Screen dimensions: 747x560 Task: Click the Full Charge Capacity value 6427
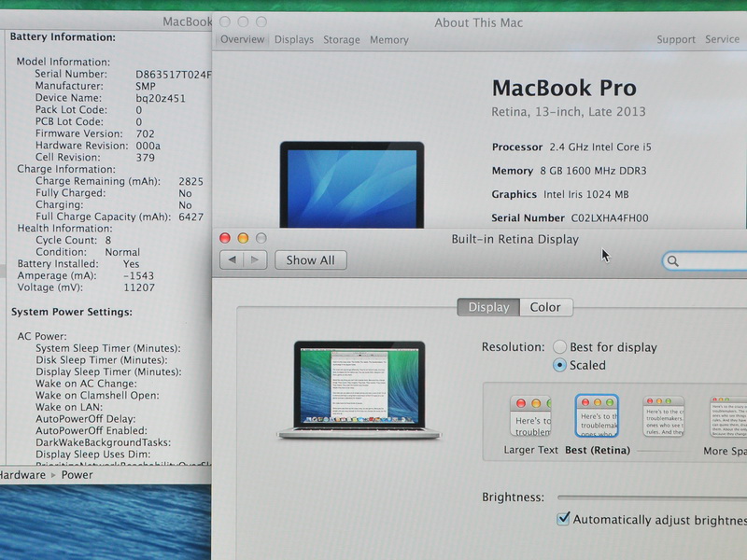click(x=191, y=217)
